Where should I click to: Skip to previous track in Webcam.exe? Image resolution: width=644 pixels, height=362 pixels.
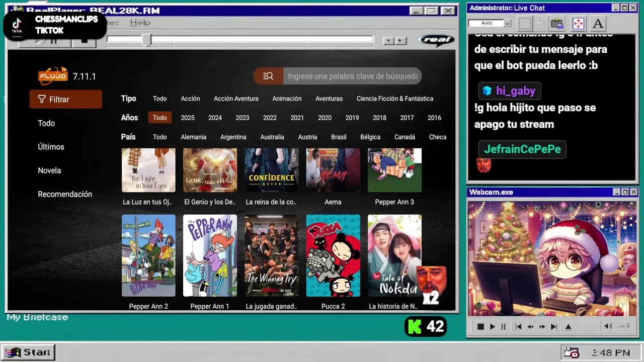click(519, 327)
